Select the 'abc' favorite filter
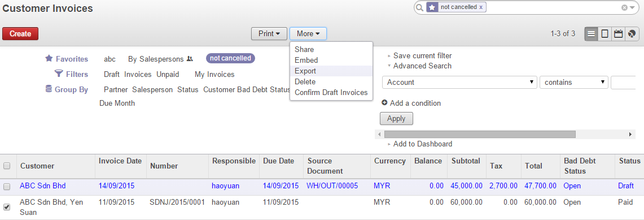The image size is (644, 220). coord(109,59)
